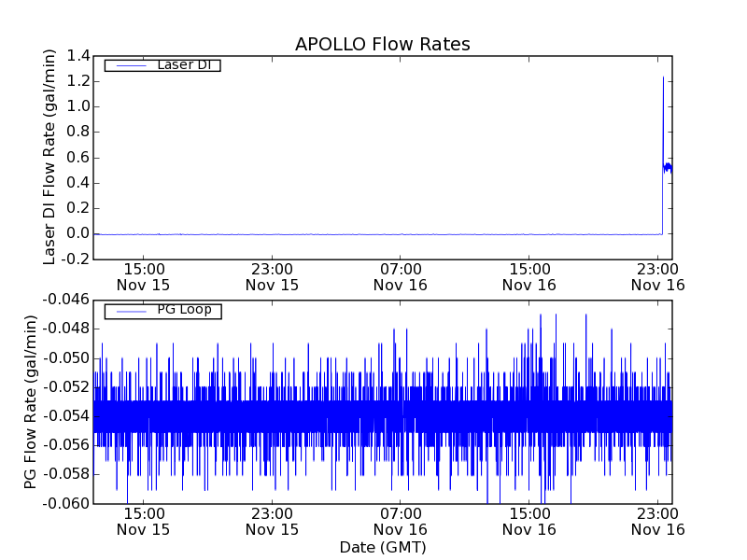This screenshot has width=747, height=560.
Task: Click the 1.4 tick label on Laser DI axis
Action: (78, 56)
